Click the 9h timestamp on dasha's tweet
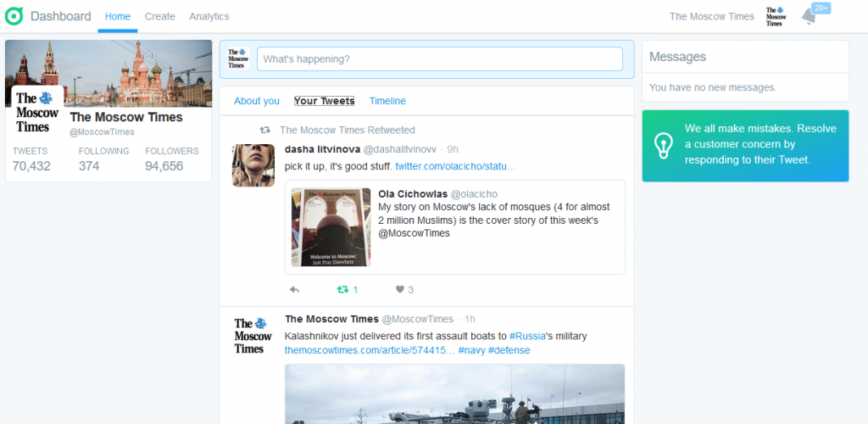 point(453,149)
